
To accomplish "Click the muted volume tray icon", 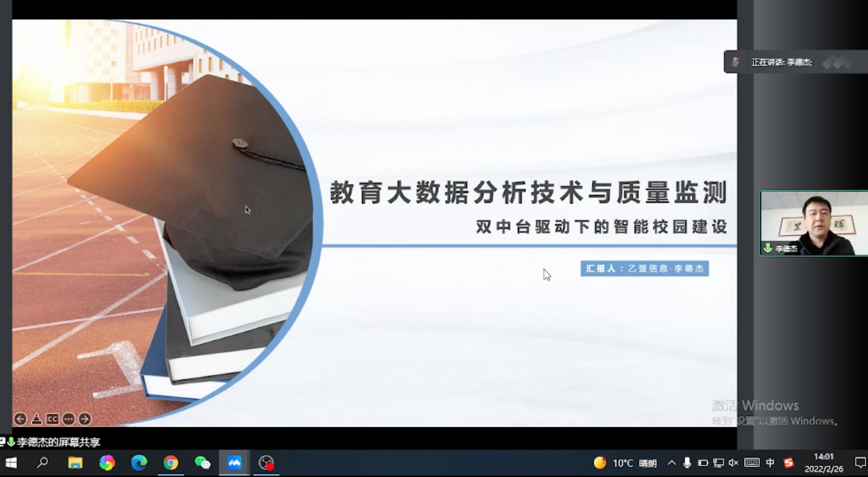I will pos(733,463).
